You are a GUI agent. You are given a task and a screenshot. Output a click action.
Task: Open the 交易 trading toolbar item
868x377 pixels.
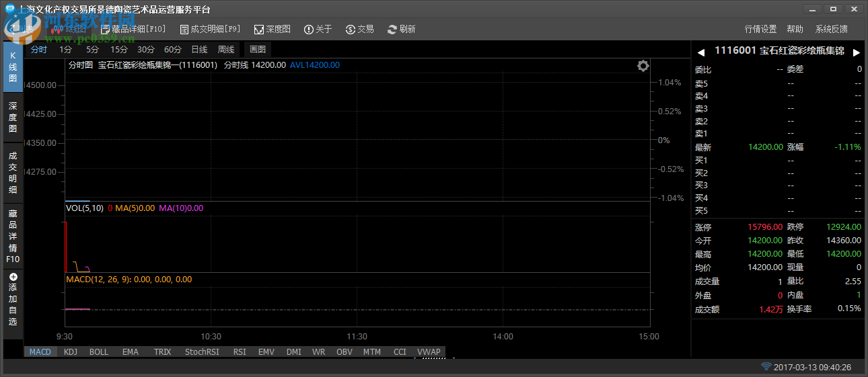point(359,30)
